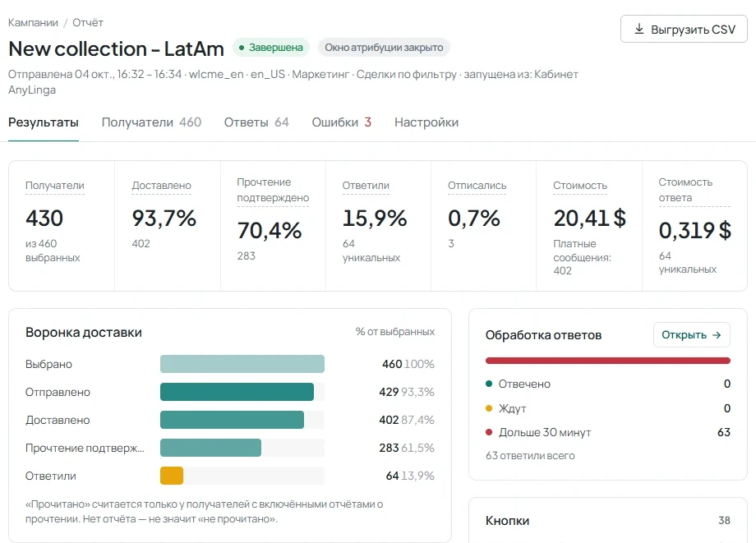Click the Кнопки section heading
The image size is (756, 543).
coord(507,521)
